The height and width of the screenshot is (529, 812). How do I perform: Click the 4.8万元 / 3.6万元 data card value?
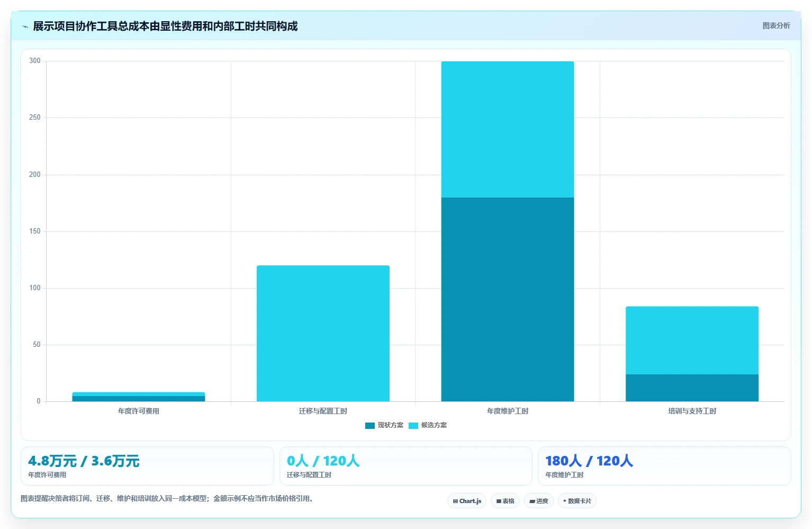click(84, 461)
